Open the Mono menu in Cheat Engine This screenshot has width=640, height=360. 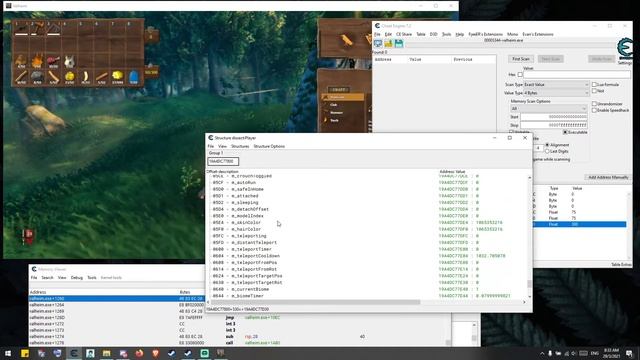point(512,34)
